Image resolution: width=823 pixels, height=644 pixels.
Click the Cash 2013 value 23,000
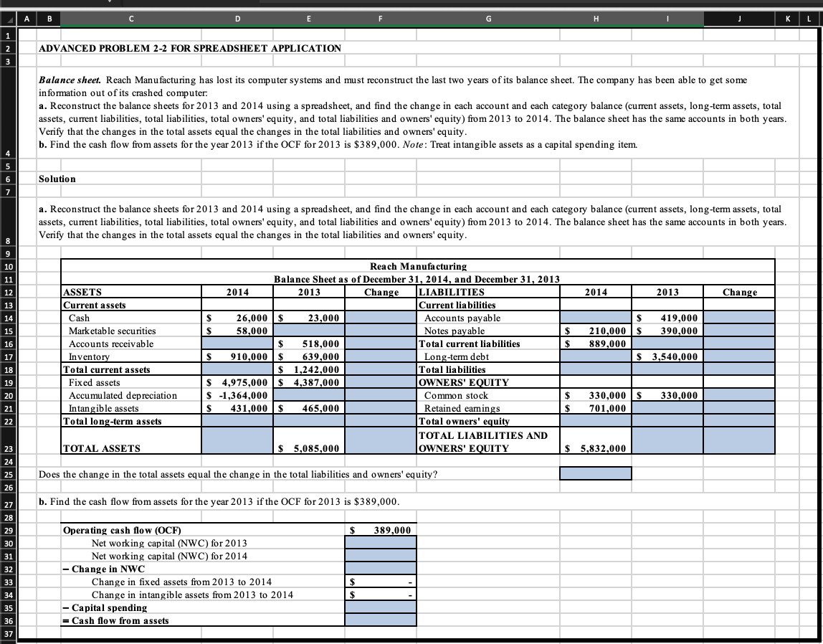point(308,318)
